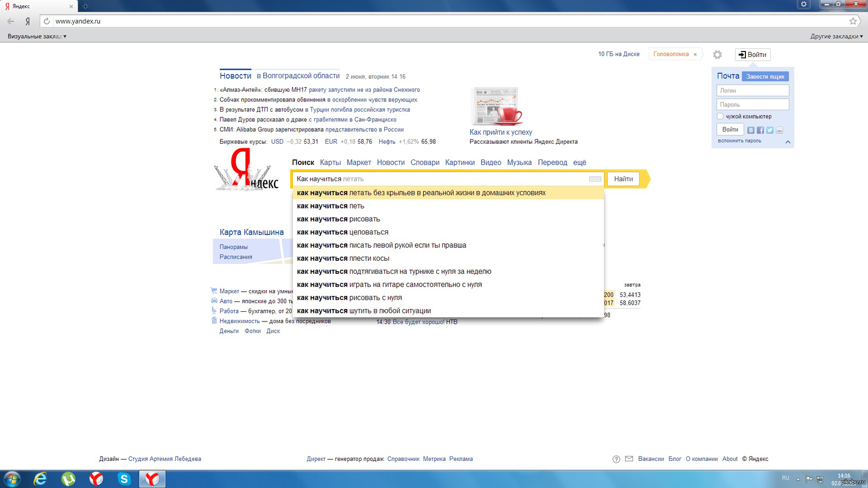Log in via VKontakte icon
This screenshot has height=488, width=868.
751,130
